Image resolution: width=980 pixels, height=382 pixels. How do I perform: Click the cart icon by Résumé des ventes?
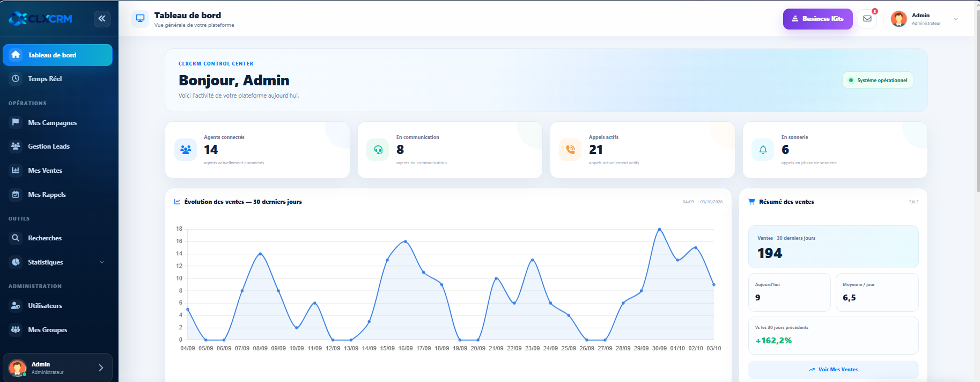751,202
